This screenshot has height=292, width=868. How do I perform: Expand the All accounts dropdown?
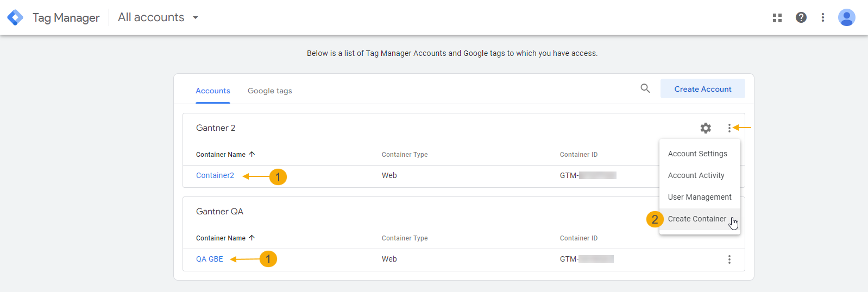(158, 17)
